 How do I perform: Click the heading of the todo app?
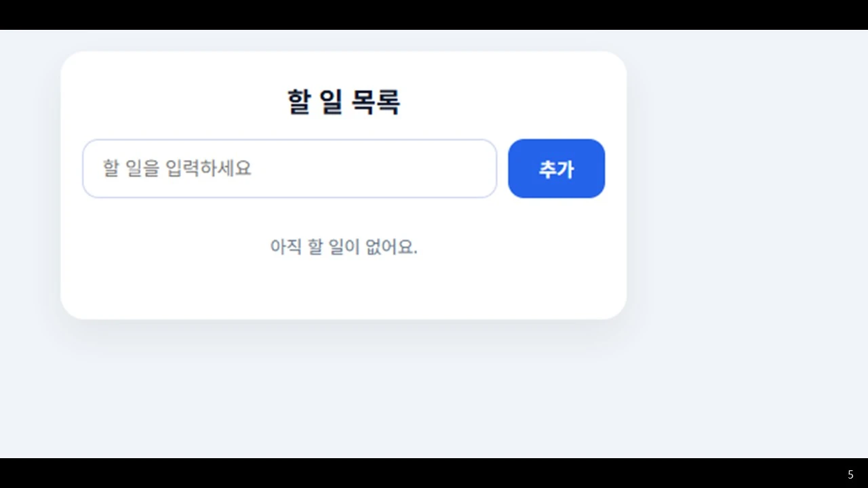(x=344, y=102)
